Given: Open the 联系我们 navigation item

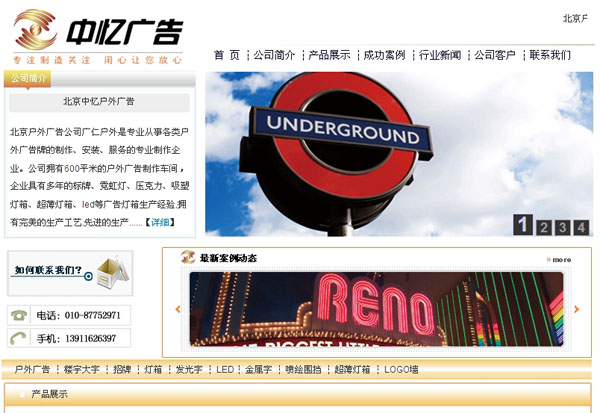Looking at the screenshot, I should pos(550,55).
